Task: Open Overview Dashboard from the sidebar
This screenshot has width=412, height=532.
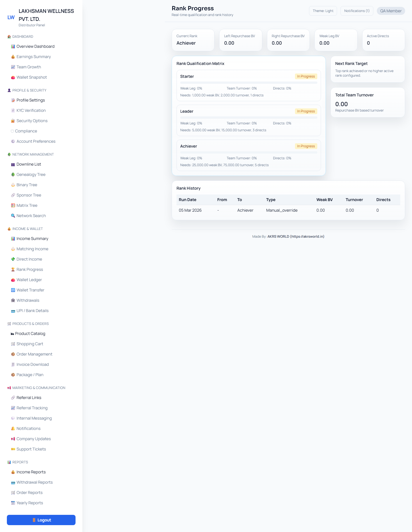Action: tap(35, 46)
